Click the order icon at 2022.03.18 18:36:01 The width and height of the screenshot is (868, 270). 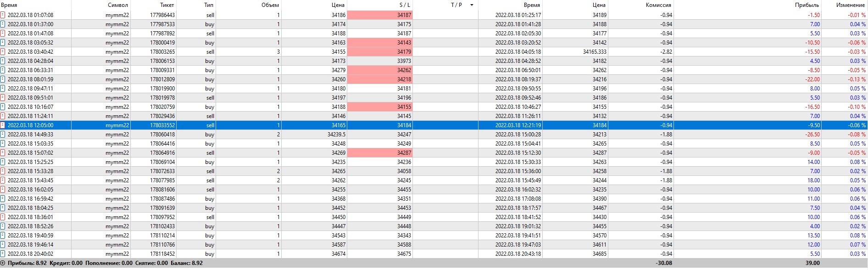pyautogui.click(x=3, y=217)
